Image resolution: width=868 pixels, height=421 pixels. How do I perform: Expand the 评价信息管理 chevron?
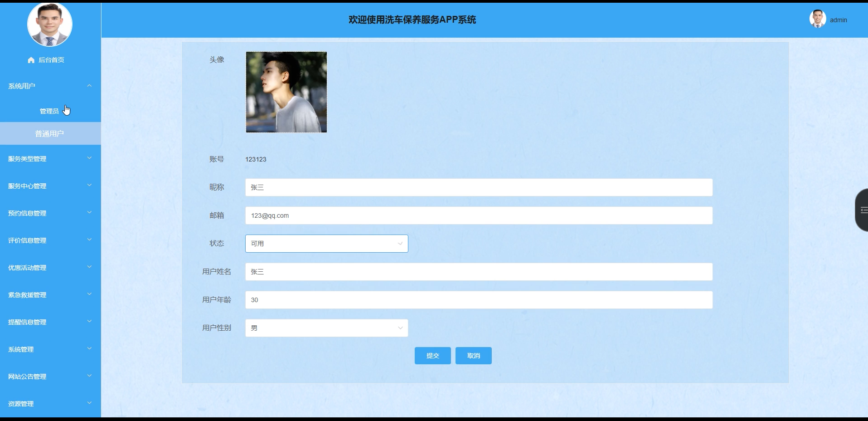coord(89,240)
